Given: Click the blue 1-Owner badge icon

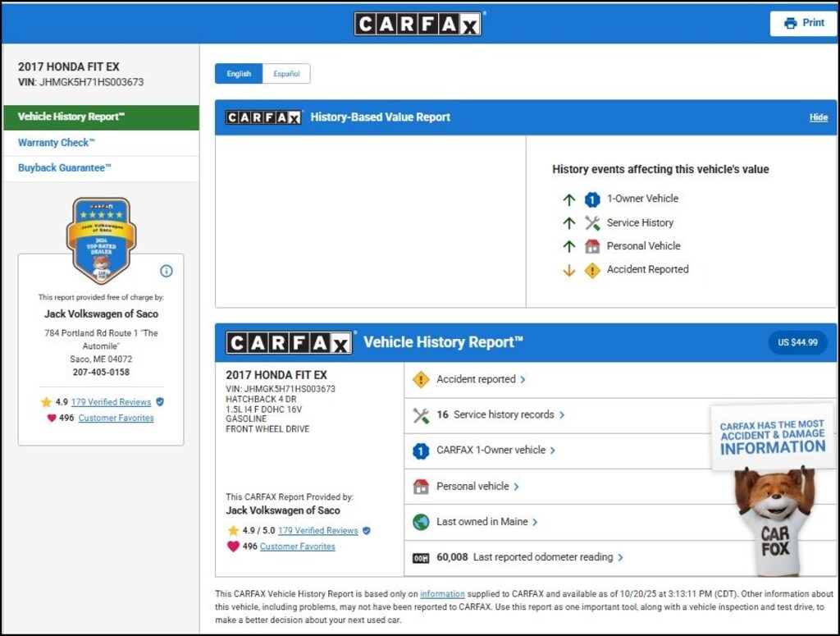Looking at the screenshot, I should pos(421,451).
